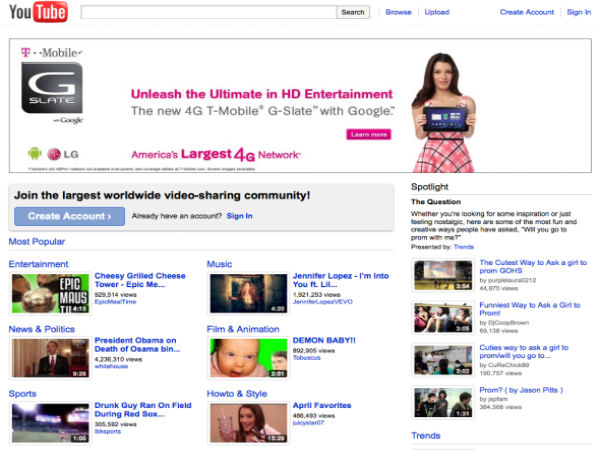Open the Upload menu item

pyautogui.click(x=437, y=13)
